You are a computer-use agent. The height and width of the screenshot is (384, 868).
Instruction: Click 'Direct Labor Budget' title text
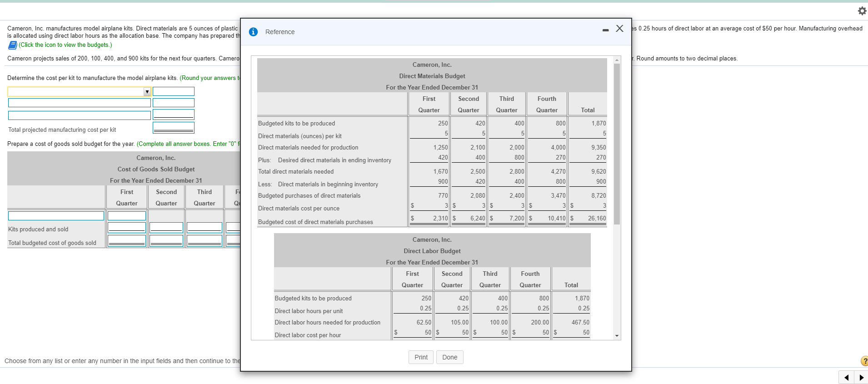(x=432, y=251)
